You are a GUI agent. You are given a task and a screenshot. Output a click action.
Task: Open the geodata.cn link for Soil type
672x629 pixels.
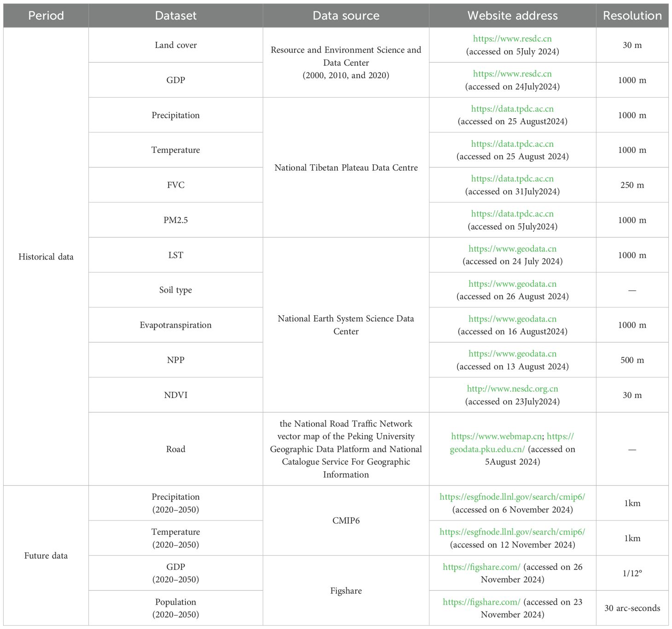(512, 284)
